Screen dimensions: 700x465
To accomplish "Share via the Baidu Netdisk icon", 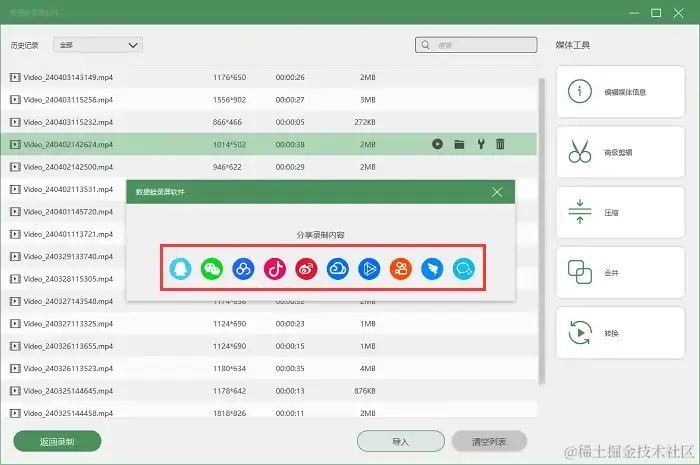I will [243, 269].
